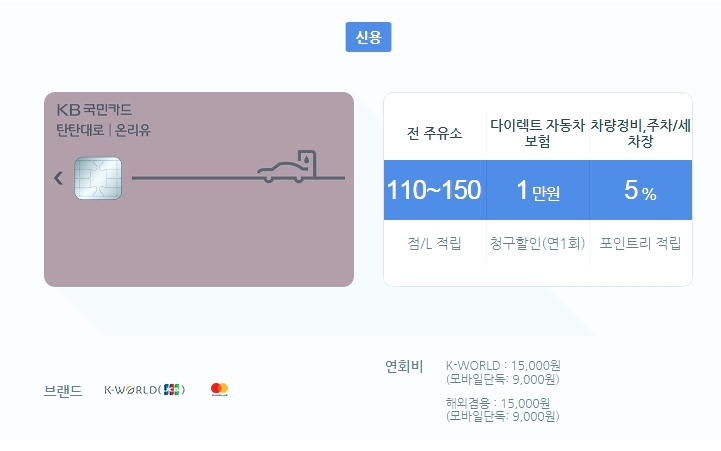Click the KB국민카드 logo on card
This screenshot has width=721, height=451.
94,110
